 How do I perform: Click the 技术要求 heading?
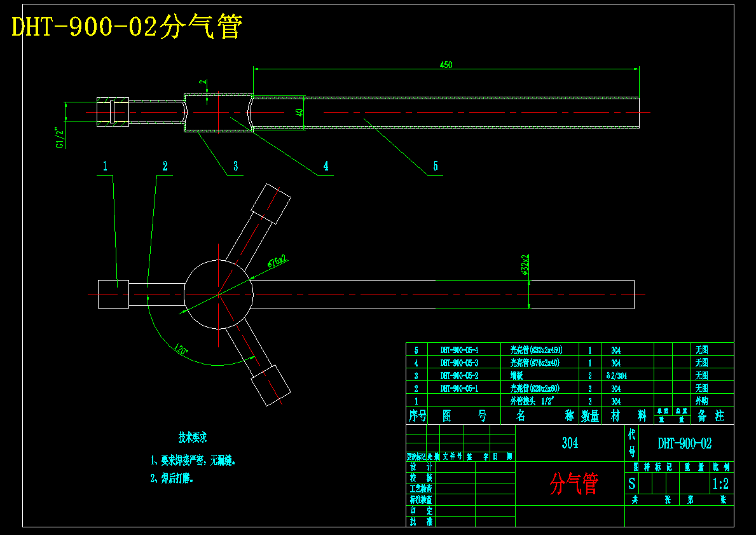pos(193,438)
